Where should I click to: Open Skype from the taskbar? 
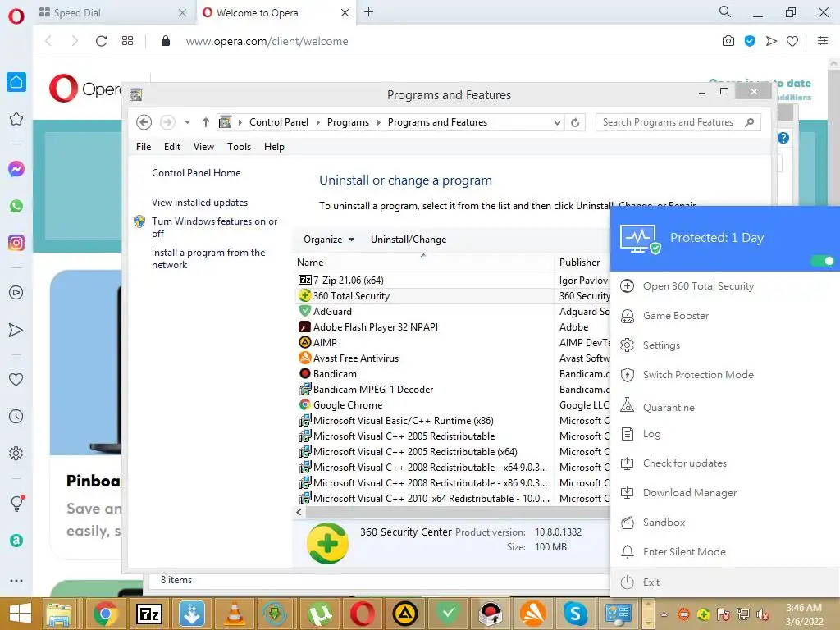pyautogui.click(x=575, y=614)
